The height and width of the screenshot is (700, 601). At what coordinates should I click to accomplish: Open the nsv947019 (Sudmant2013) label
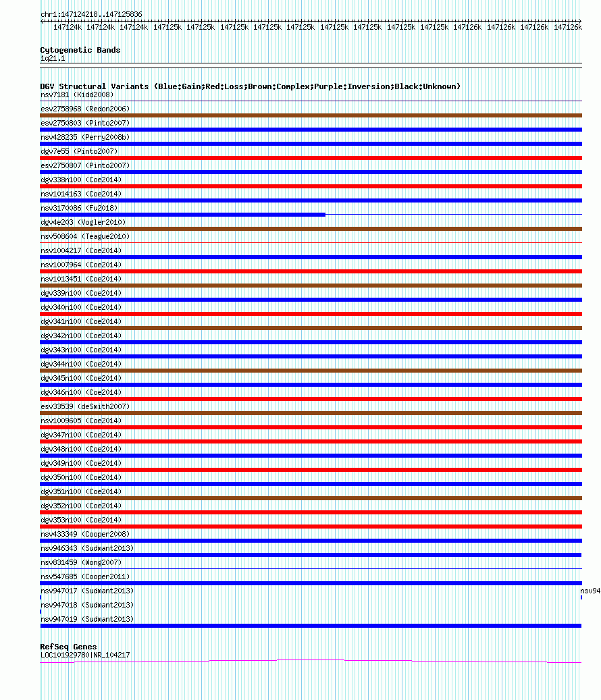pyautogui.click(x=87, y=619)
